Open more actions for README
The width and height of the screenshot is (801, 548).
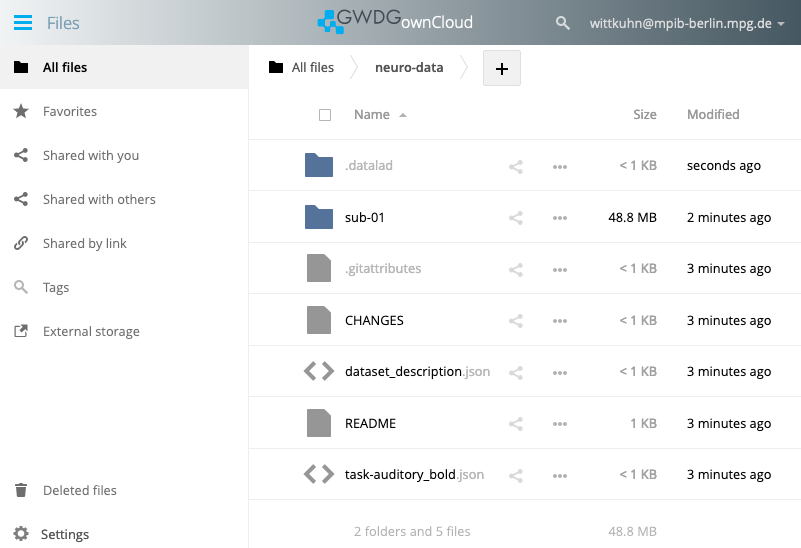(x=560, y=424)
